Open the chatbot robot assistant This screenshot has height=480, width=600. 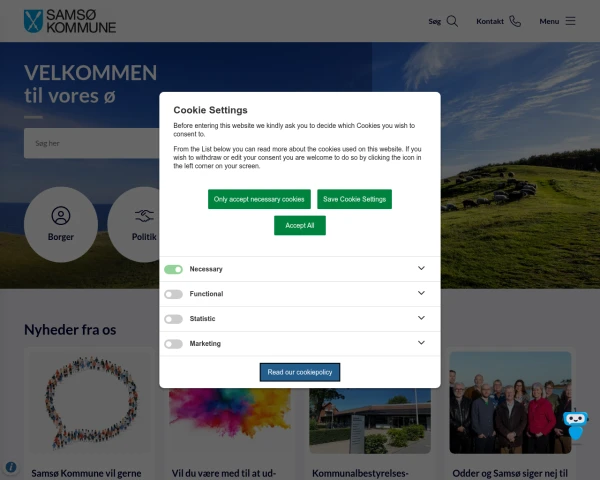click(575, 426)
